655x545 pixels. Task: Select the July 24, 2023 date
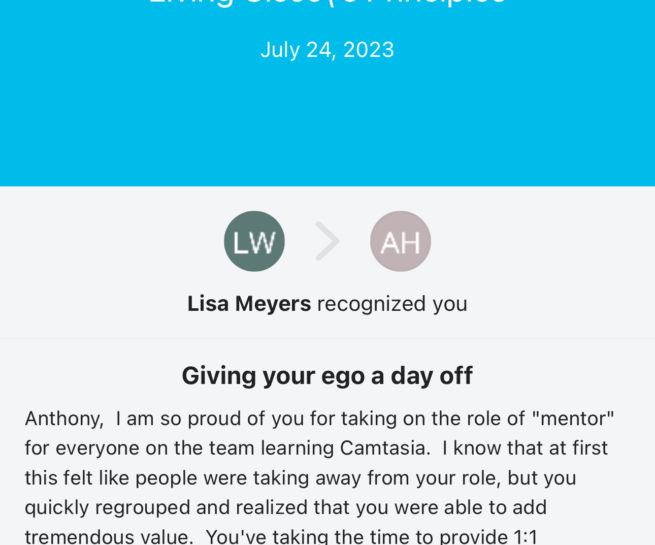point(327,50)
